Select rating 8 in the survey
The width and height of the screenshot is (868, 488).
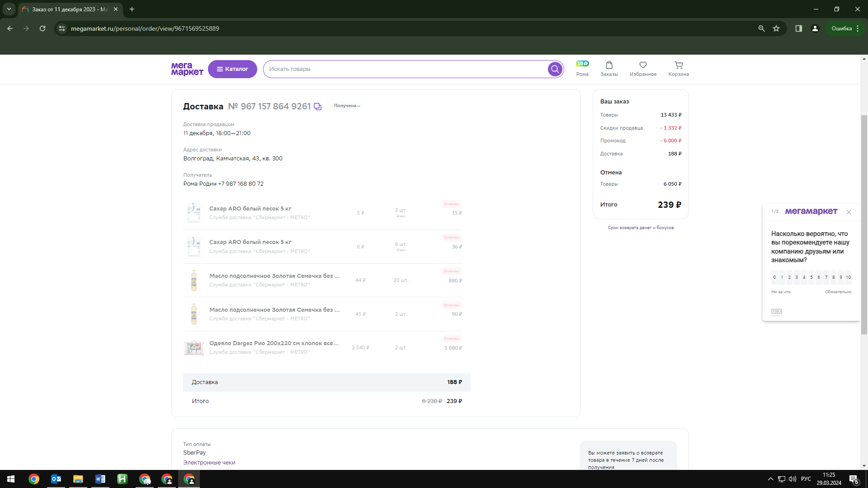pyautogui.click(x=834, y=277)
